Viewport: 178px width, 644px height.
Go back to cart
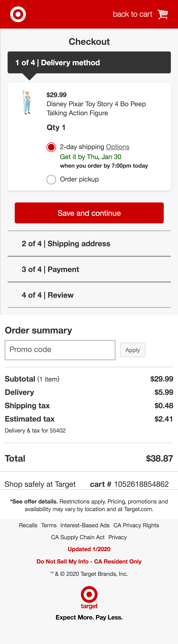pos(132,14)
